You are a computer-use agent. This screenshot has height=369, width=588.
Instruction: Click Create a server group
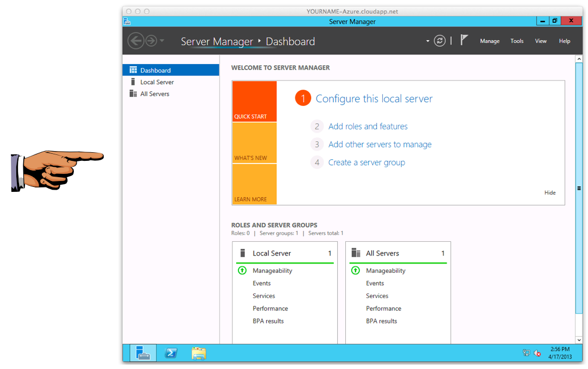pos(366,162)
